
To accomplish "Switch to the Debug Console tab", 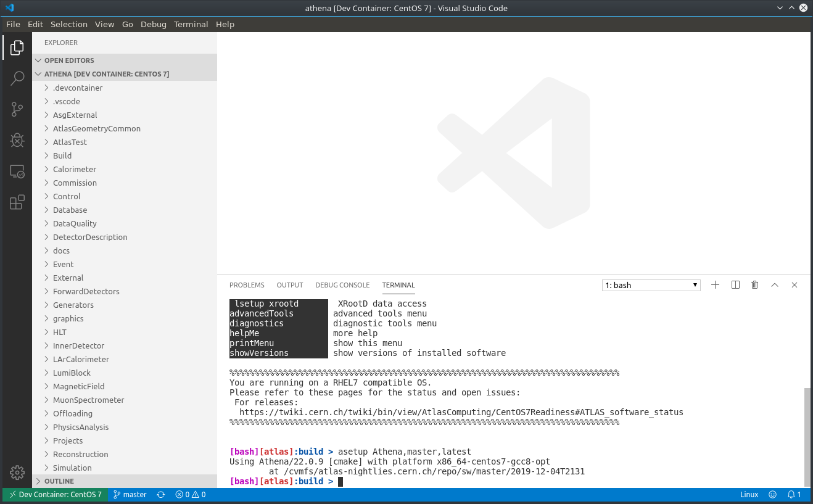I will point(342,285).
